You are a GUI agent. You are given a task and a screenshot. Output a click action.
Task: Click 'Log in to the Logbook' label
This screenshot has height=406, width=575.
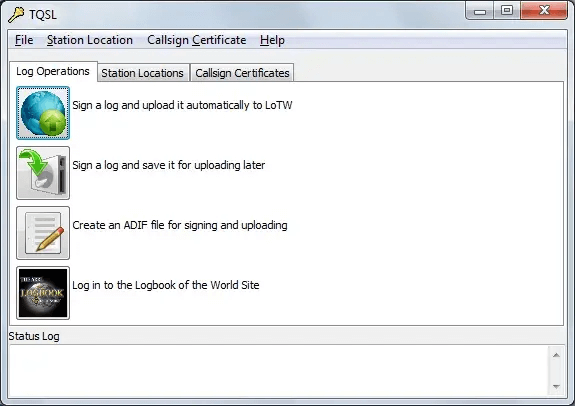[166, 285]
